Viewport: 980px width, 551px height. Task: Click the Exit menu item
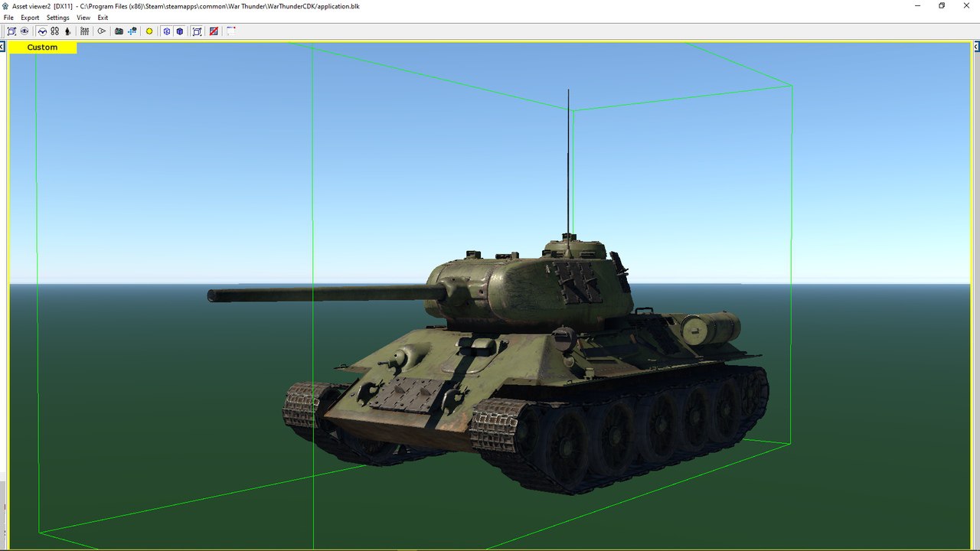click(x=103, y=18)
